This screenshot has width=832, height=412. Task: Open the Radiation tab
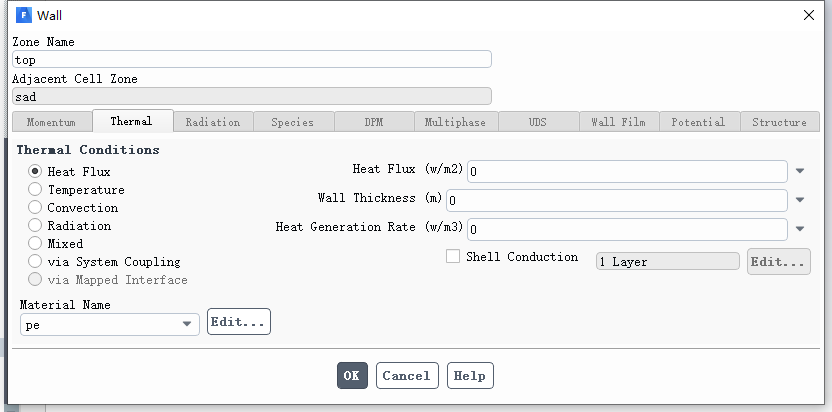[x=213, y=122]
